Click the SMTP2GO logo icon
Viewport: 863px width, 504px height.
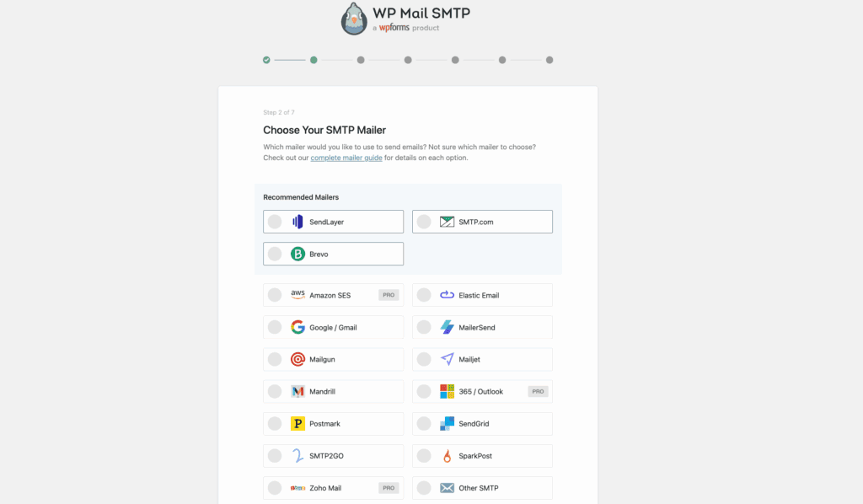[x=297, y=456]
